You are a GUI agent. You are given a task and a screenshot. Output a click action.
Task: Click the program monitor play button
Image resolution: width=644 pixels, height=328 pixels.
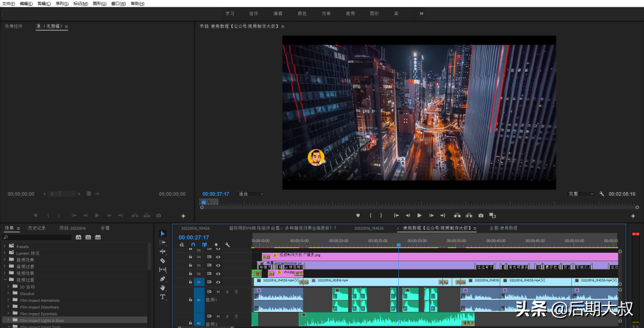pos(419,215)
